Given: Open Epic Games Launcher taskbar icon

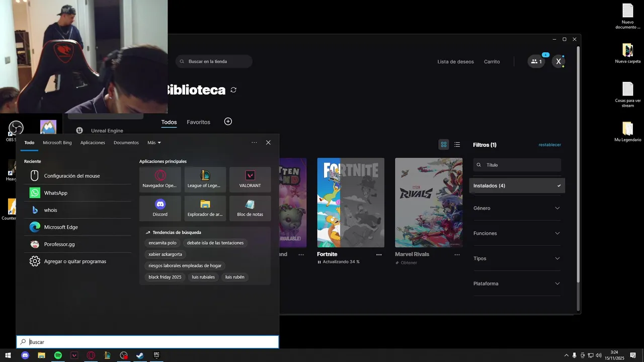Looking at the screenshot, I should point(156,355).
